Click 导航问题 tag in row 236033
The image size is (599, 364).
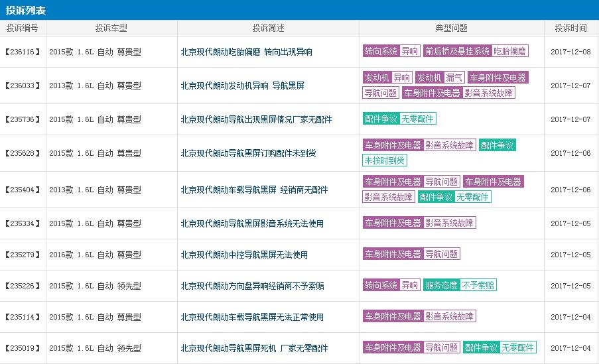coord(381,93)
